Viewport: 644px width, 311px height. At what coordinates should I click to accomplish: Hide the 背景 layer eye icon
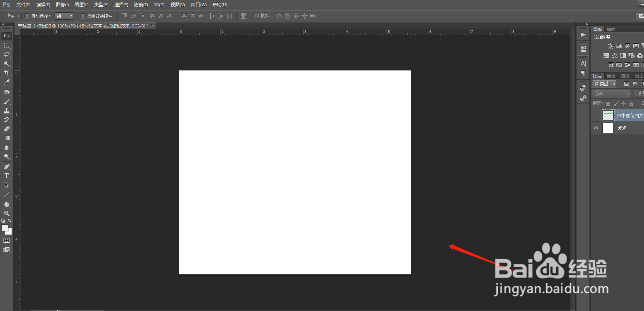(x=596, y=128)
